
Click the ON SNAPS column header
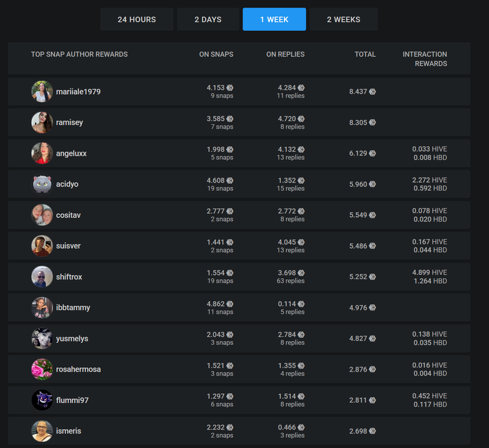(x=216, y=54)
